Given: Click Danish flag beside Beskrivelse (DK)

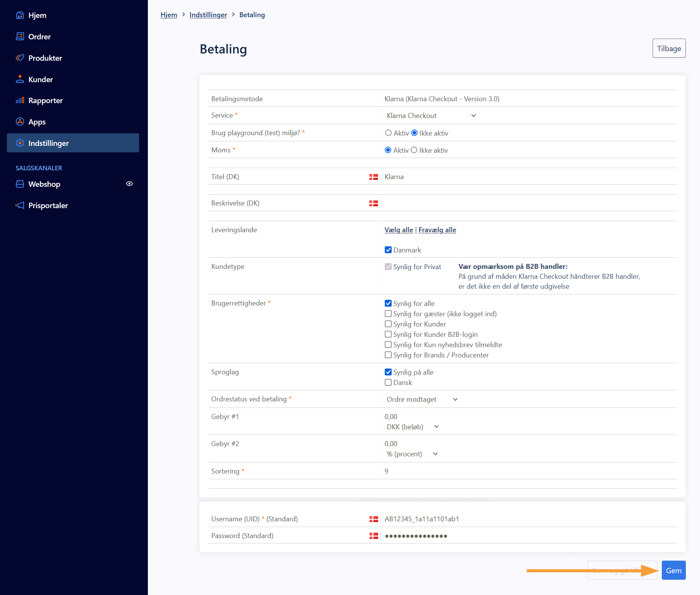Looking at the screenshot, I should coord(374,203).
